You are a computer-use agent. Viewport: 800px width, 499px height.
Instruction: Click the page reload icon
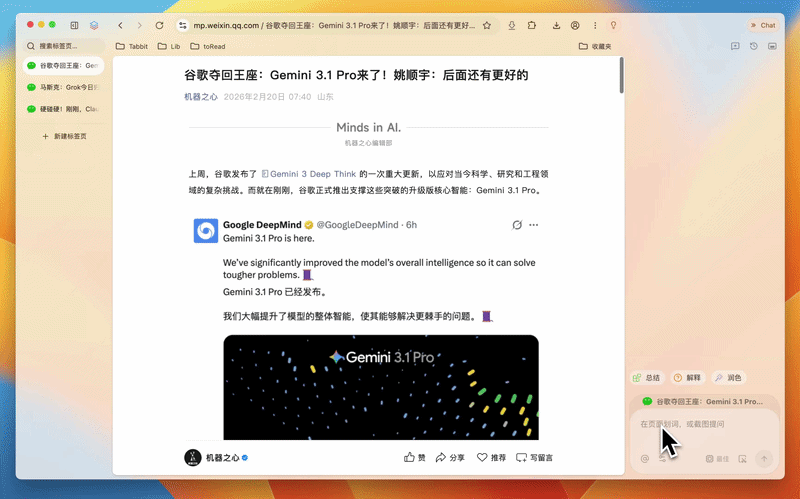pos(159,25)
